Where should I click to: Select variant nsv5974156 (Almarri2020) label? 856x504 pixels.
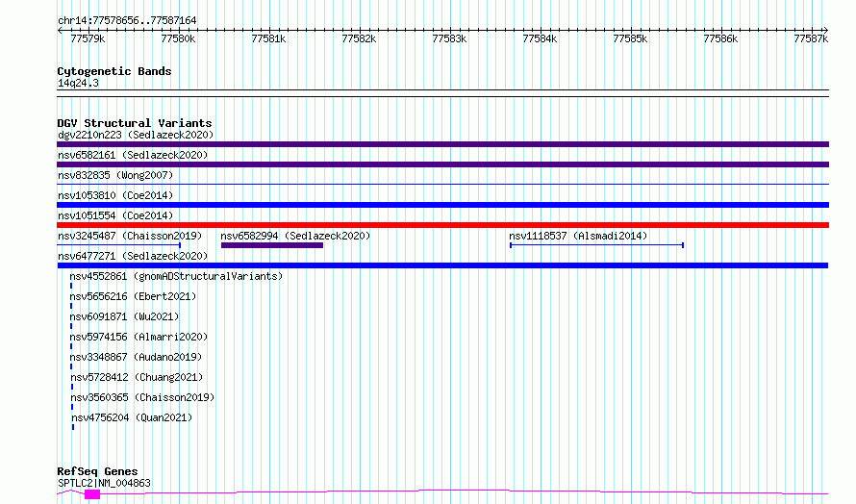point(138,337)
